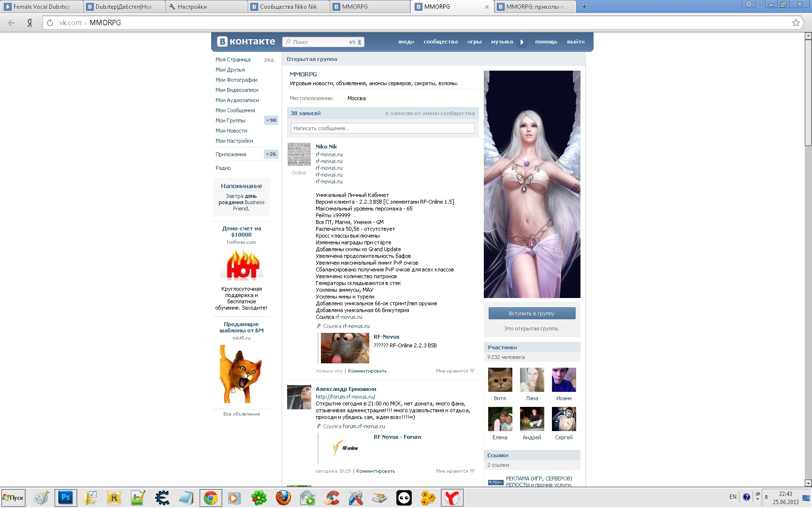
Task: Click the music play arrow in header
Action: click(x=522, y=42)
